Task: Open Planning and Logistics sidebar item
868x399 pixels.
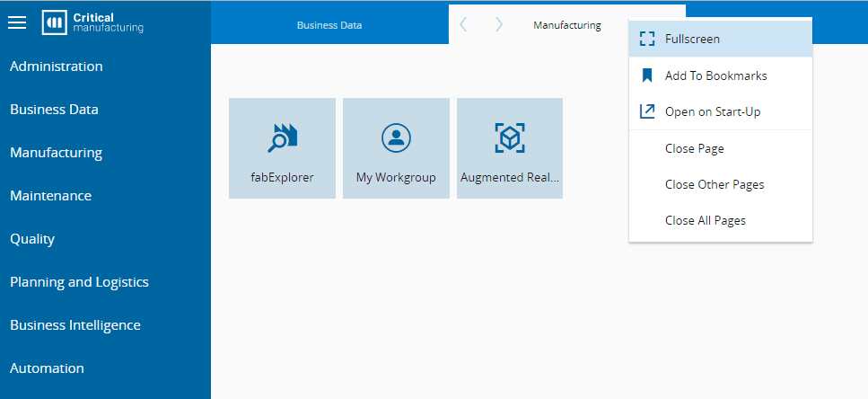Action: coord(79,282)
